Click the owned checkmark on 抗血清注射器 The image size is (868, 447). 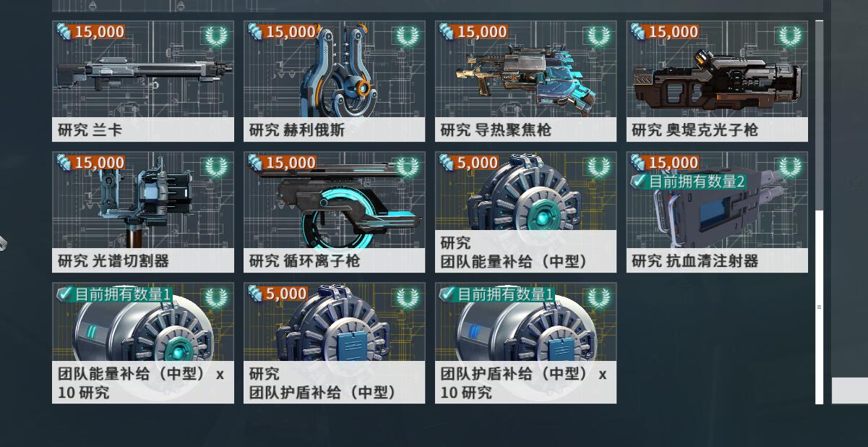click(638, 181)
